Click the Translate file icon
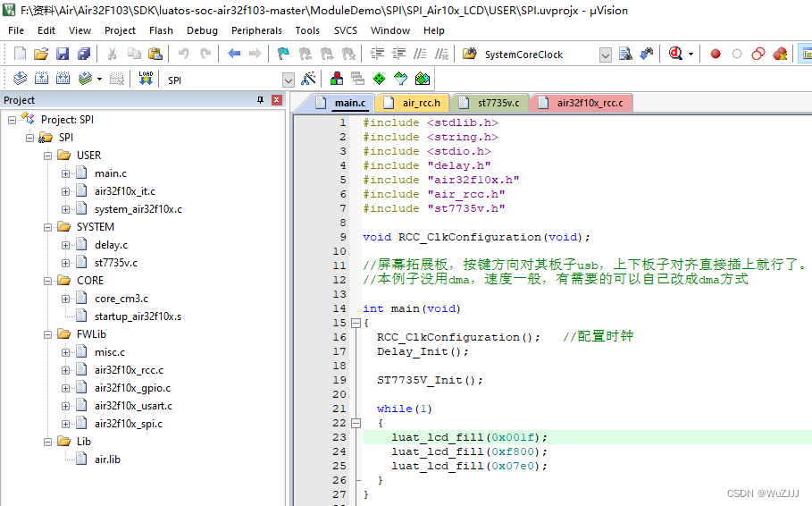Viewport: 812px width, 506px height. click(x=21, y=80)
